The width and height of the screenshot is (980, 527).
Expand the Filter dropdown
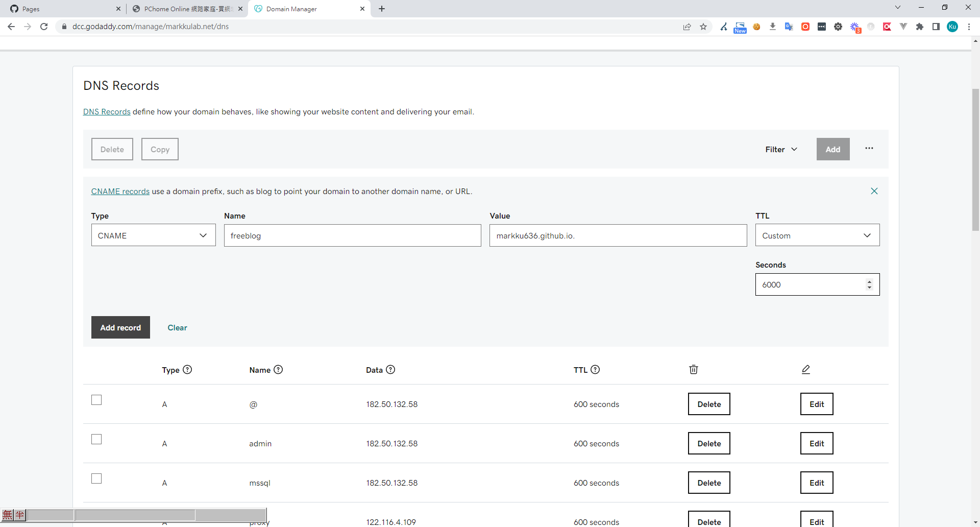click(x=781, y=149)
